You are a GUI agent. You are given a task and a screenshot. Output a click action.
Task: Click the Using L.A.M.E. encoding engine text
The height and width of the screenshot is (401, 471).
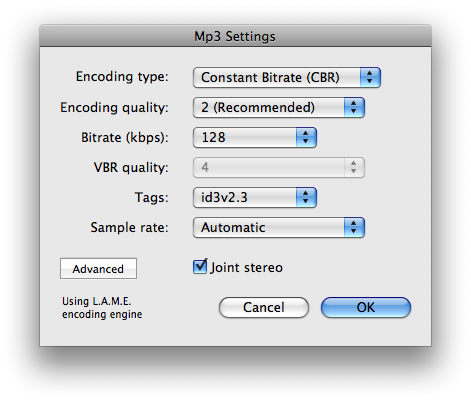[102, 308]
